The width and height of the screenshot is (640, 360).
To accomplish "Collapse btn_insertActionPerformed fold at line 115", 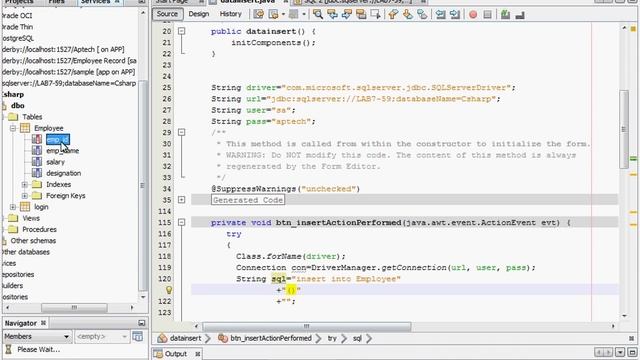I will [182, 222].
